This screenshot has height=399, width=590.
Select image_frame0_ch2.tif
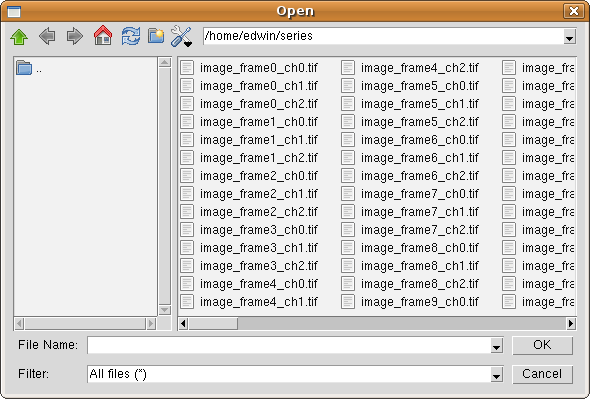pos(259,104)
